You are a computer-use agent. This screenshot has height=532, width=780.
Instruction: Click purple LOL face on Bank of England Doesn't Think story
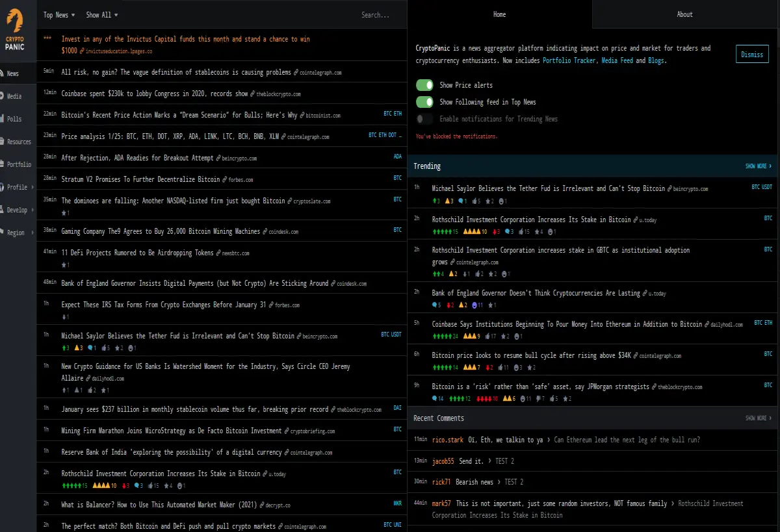point(476,305)
